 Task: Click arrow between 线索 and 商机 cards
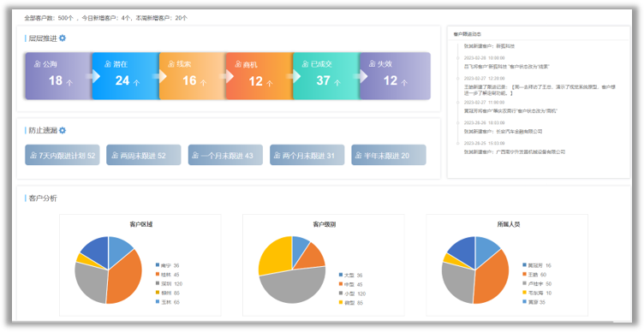227,76
